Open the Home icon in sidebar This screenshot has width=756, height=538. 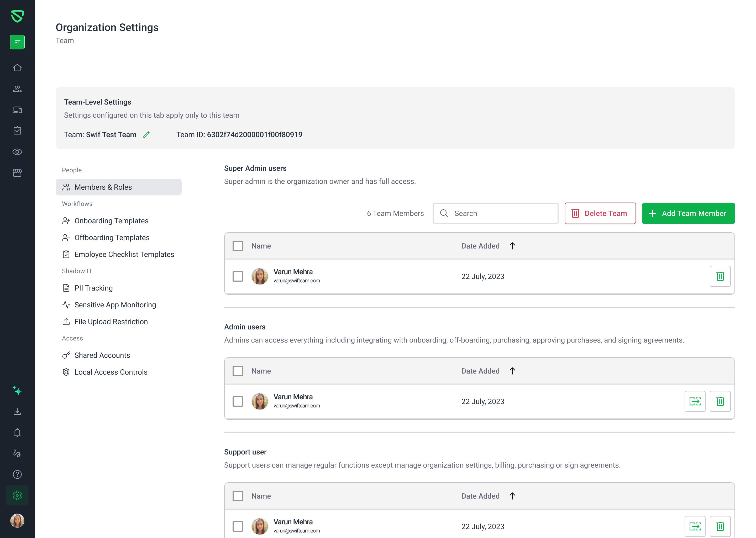17,68
